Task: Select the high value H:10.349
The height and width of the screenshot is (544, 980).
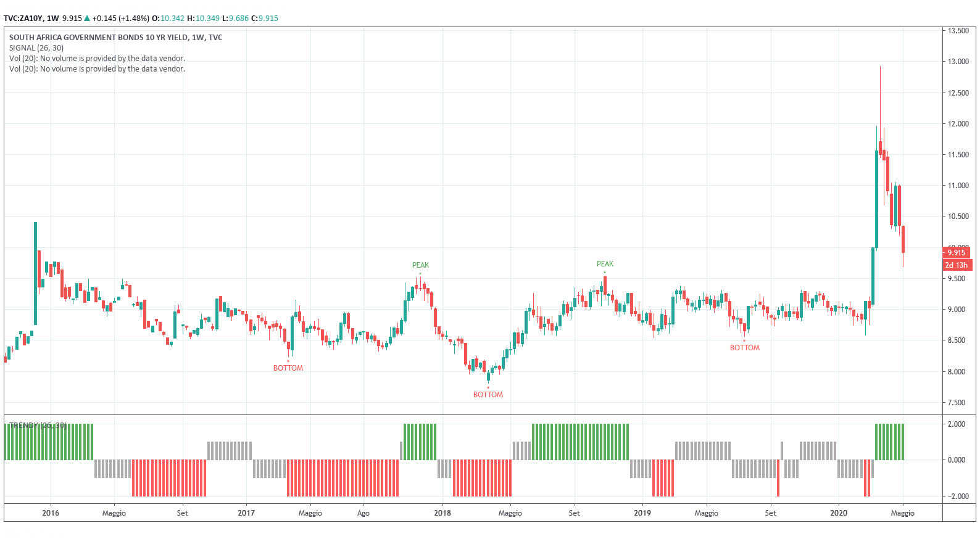Action: pos(203,19)
